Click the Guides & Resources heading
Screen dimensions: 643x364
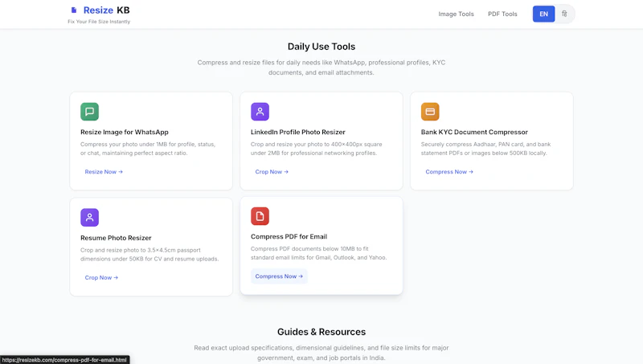pyautogui.click(x=321, y=332)
